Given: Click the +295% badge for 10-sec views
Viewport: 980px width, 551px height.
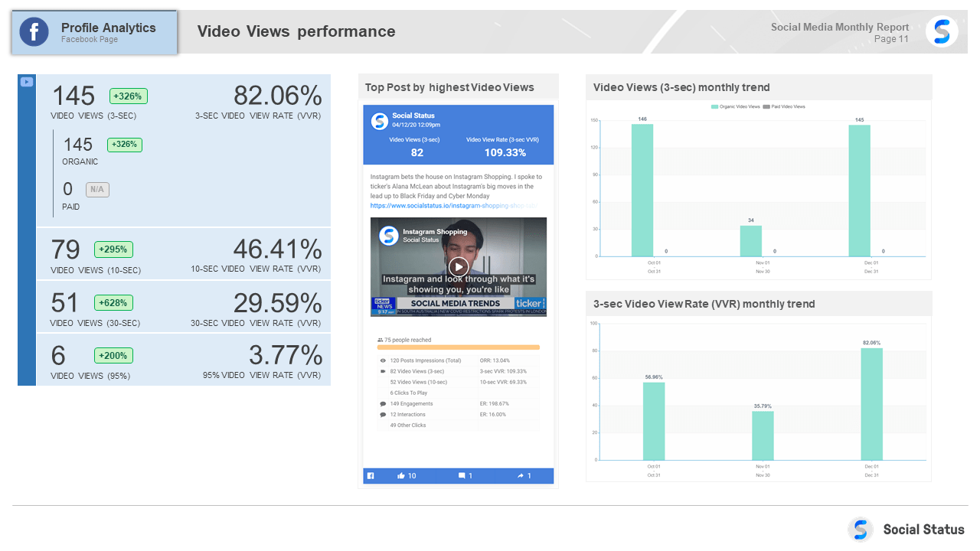Looking at the screenshot, I should 113,249.
